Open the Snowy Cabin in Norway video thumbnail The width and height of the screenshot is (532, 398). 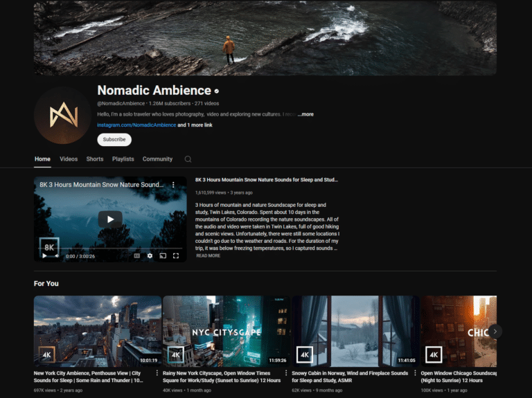pyautogui.click(x=355, y=331)
